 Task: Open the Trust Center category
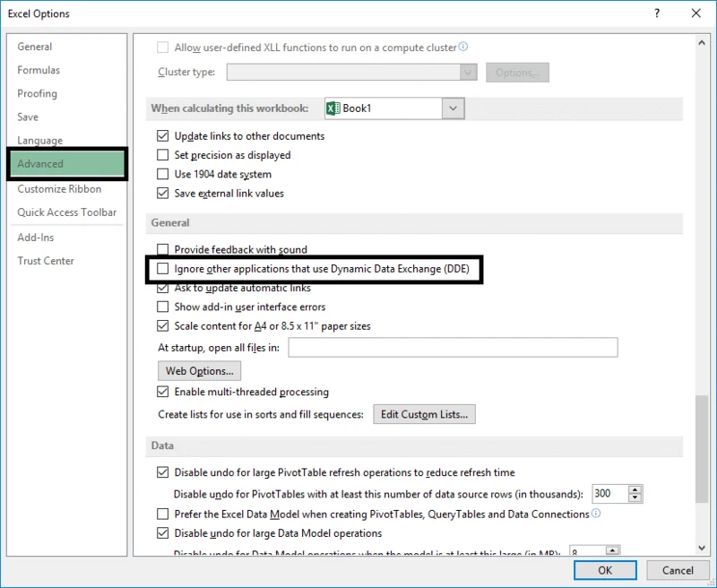click(46, 261)
